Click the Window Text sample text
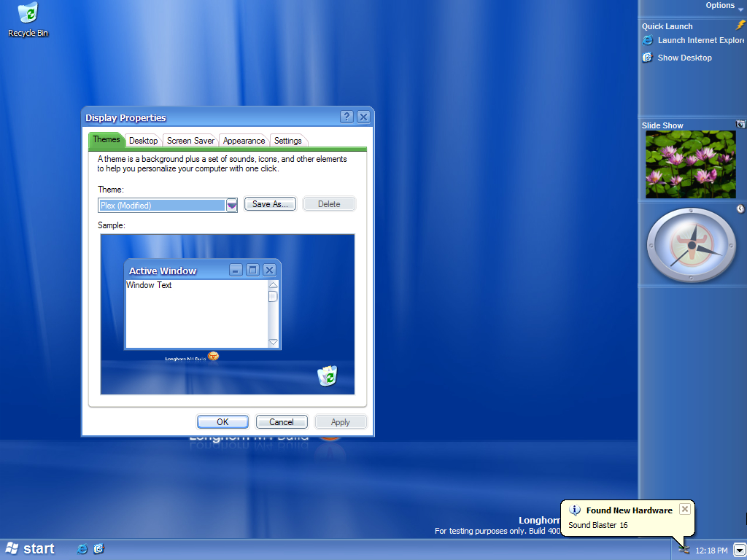Viewport: 747px width, 560px height. tap(149, 285)
